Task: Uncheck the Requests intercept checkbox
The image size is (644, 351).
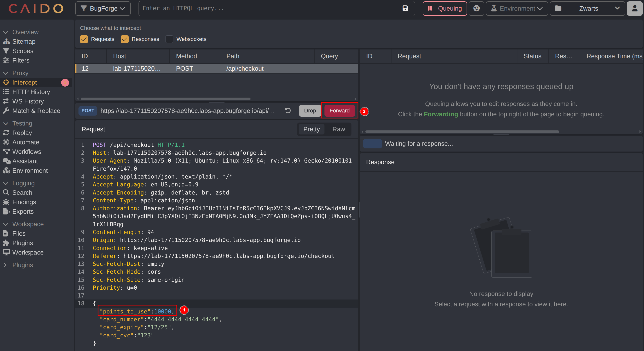Action: [x=84, y=39]
